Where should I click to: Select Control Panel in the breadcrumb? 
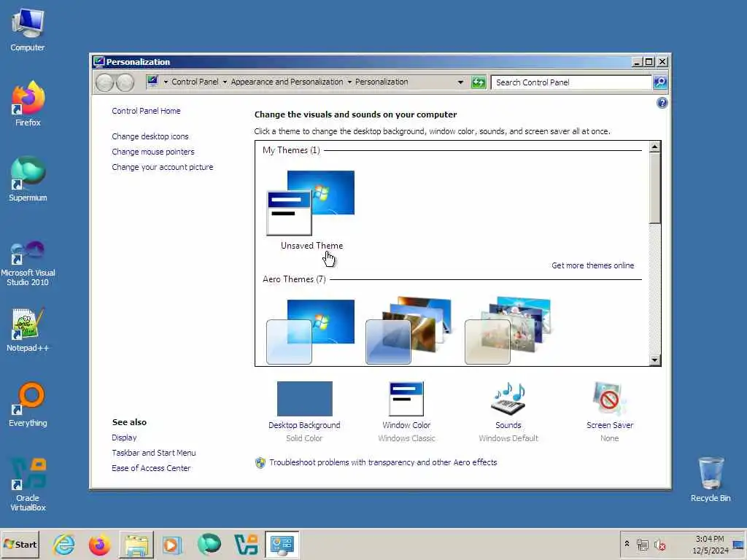coord(195,82)
